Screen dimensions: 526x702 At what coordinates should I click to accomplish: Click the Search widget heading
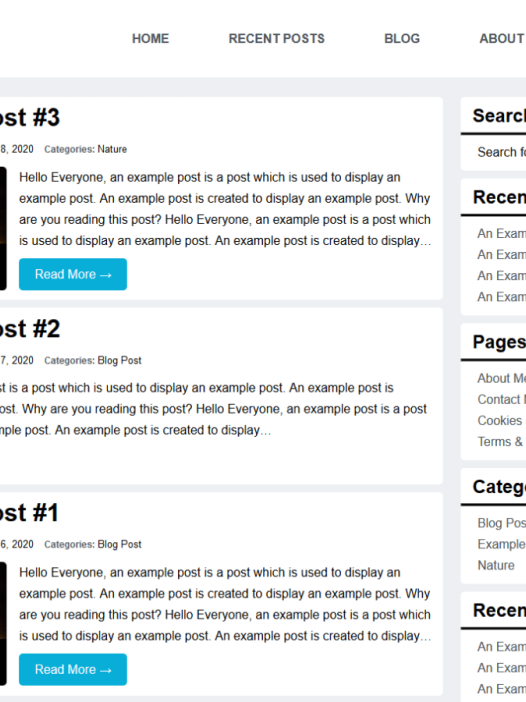tap(499, 116)
